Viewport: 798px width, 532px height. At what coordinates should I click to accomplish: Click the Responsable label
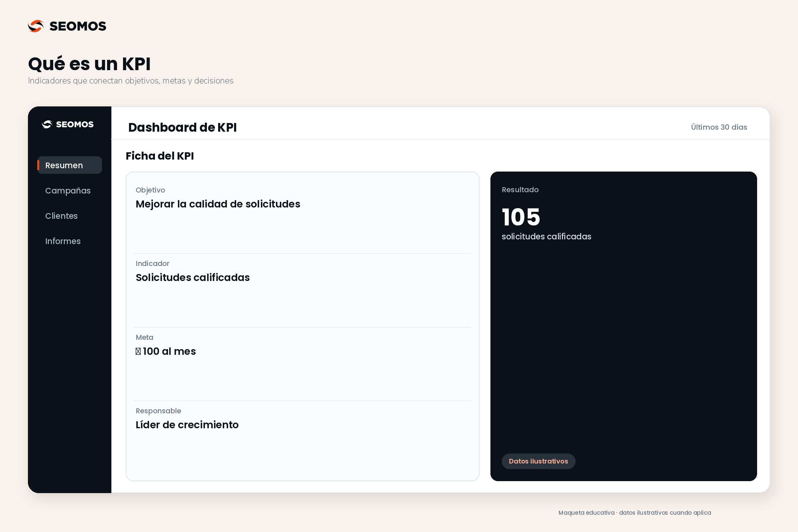coord(159,411)
